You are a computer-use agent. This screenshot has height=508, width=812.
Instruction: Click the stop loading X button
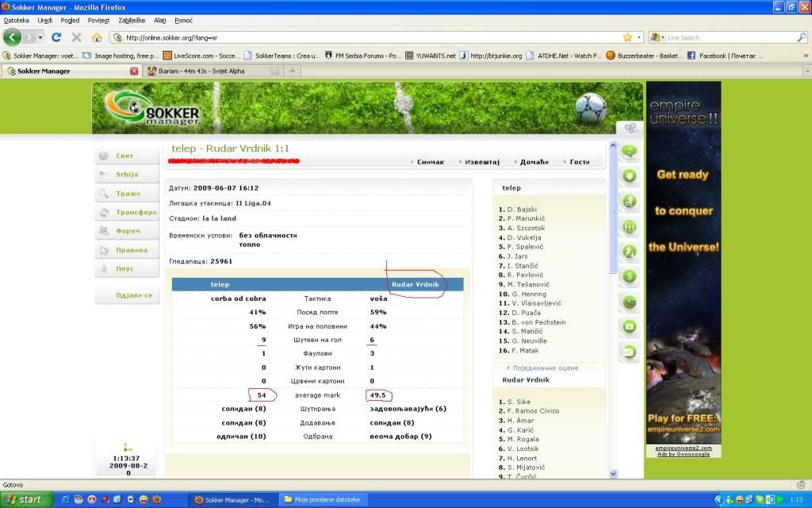[x=77, y=37]
